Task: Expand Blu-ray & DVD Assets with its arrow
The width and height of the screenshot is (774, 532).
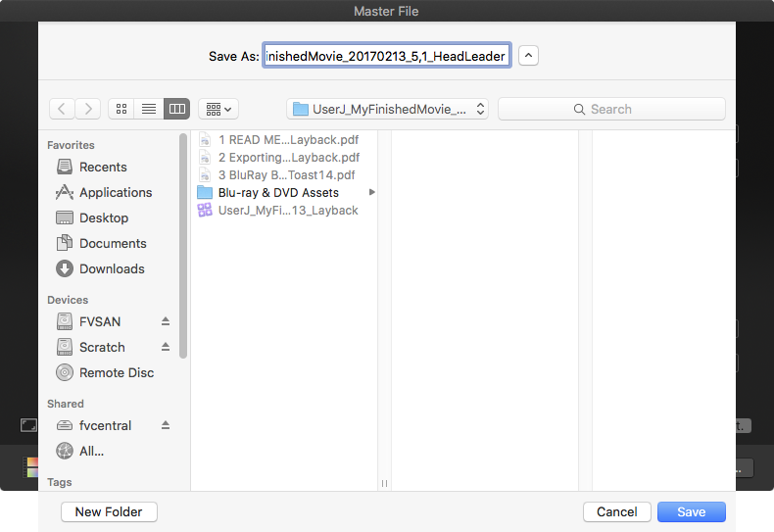Action: pos(371,192)
